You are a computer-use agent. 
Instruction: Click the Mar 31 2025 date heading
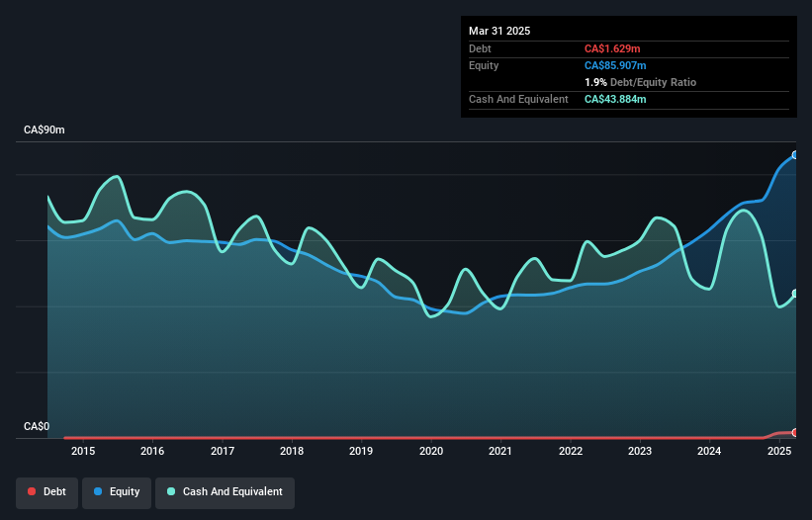499,31
